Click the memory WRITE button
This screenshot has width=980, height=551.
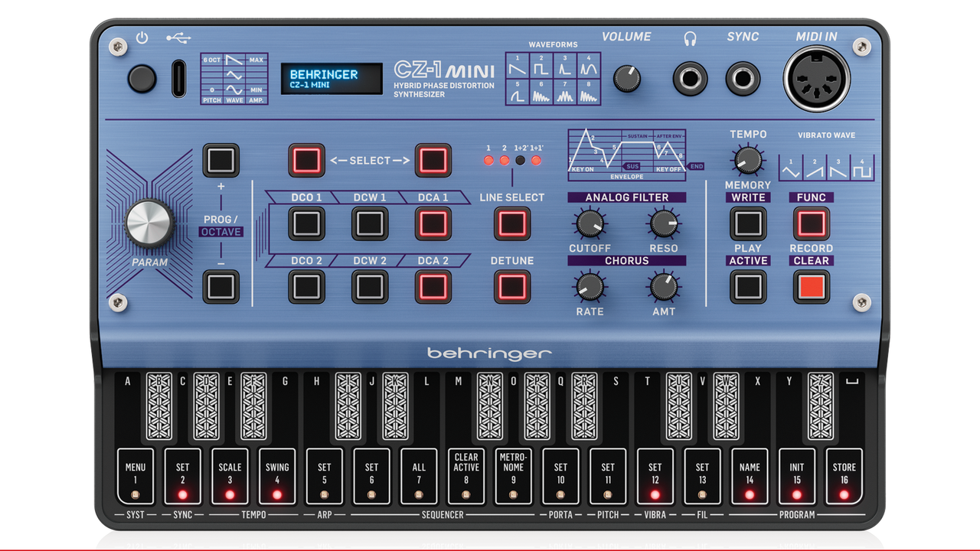click(748, 223)
